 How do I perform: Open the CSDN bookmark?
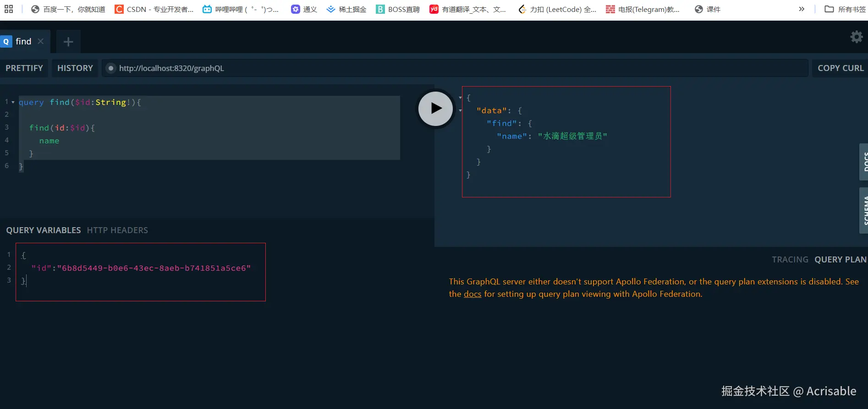154,9
